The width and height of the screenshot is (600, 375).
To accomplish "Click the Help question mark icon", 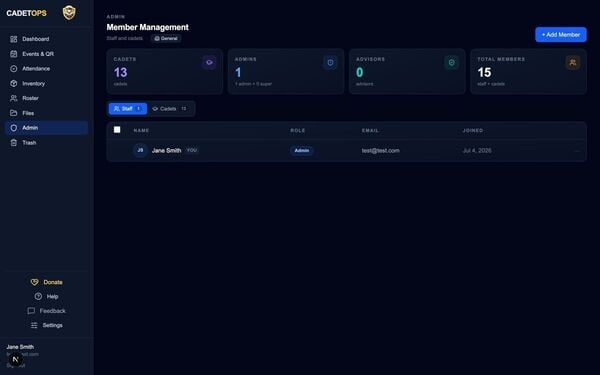I will point(38,296).
